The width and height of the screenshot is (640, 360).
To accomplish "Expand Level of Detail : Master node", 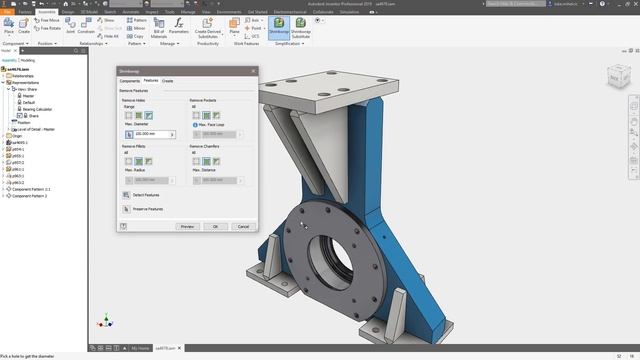I will [x=9, y=129].
